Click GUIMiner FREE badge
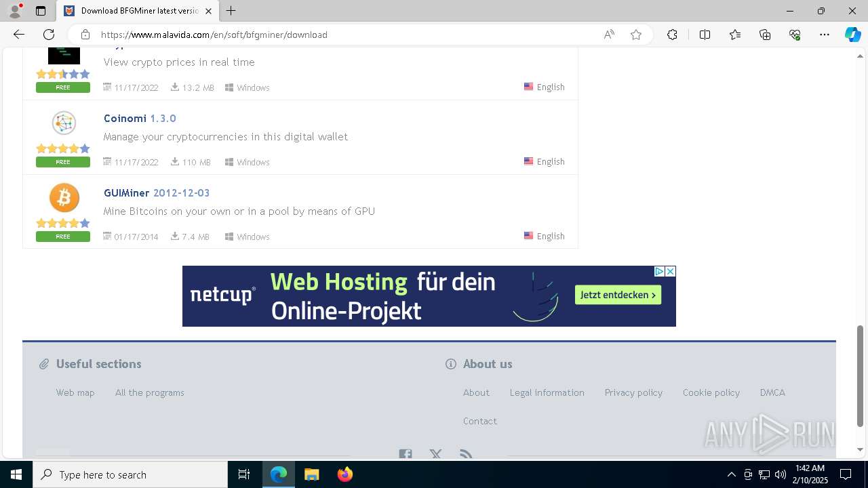This screenshot has width=868, height=488. pyautogui.click(x=63, y=237)
